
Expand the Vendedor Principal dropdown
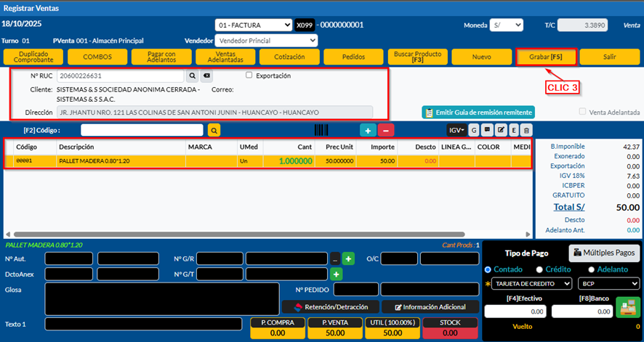pos(267,41)
